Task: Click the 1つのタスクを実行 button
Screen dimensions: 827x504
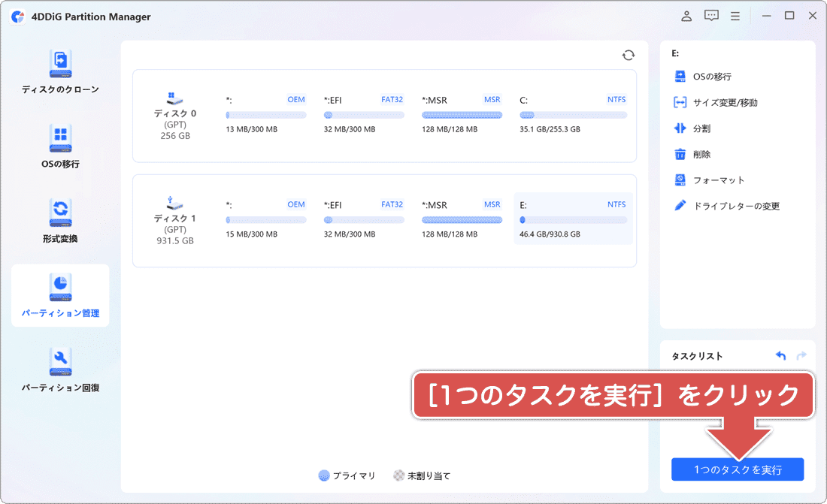Action: coord(737,469)
